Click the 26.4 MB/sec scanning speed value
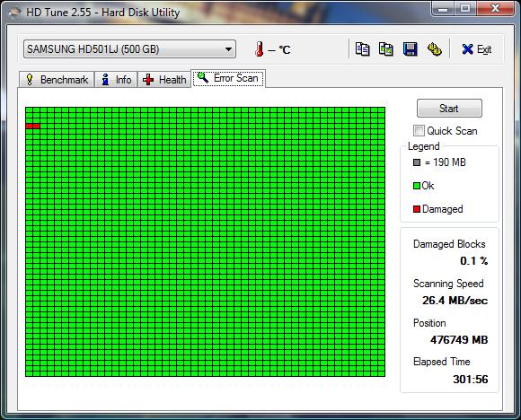Image resolution: width=521 pixels, height=420 pixels. (455, 301)
